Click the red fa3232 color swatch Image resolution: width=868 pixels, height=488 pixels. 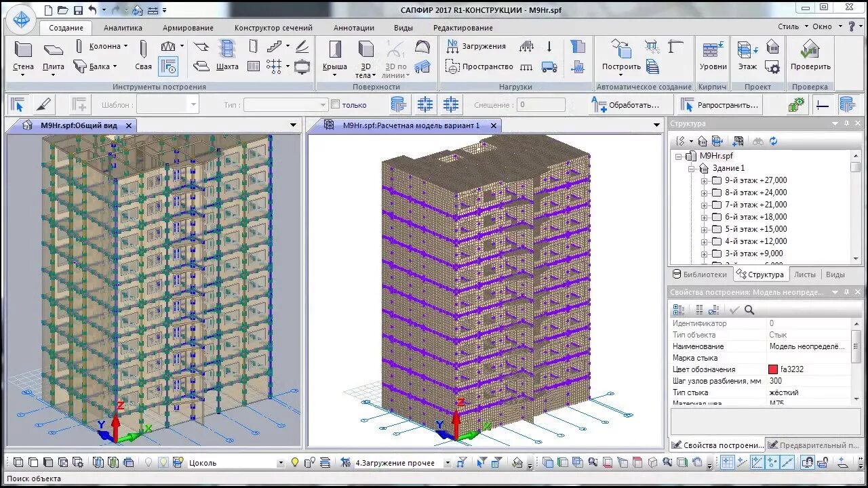pyautogui.click(x=773, y=369)
